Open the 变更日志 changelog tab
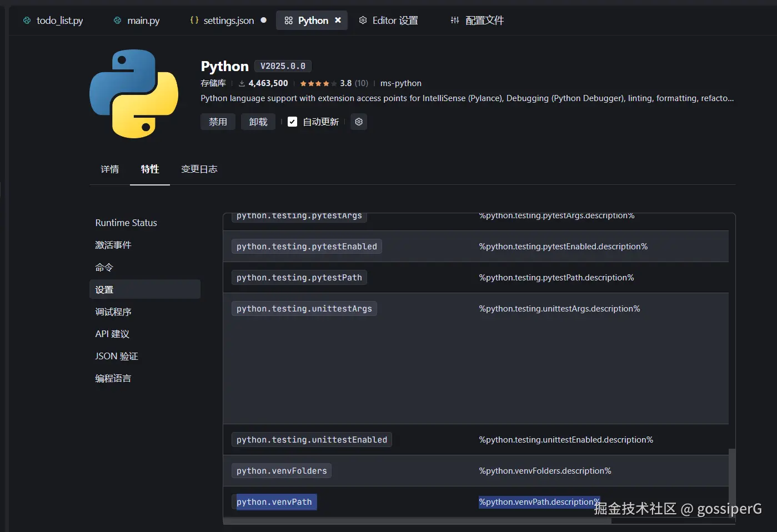777x532 pixels. point(199,169)
